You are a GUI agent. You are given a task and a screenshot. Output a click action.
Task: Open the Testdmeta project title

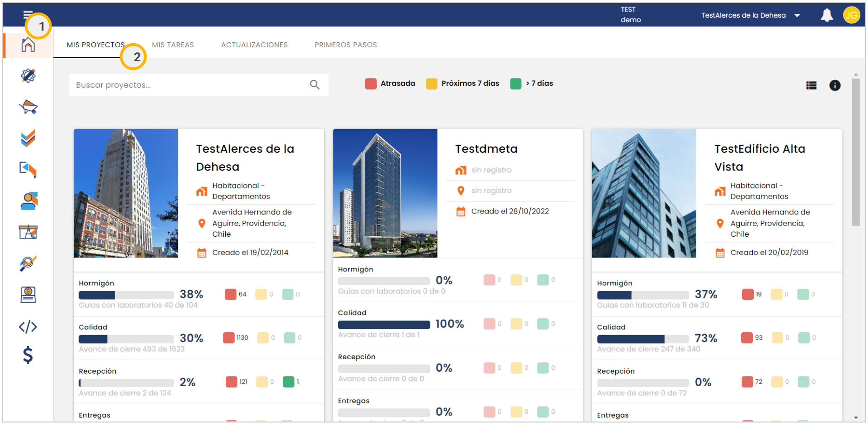click(x=486, y=149)
